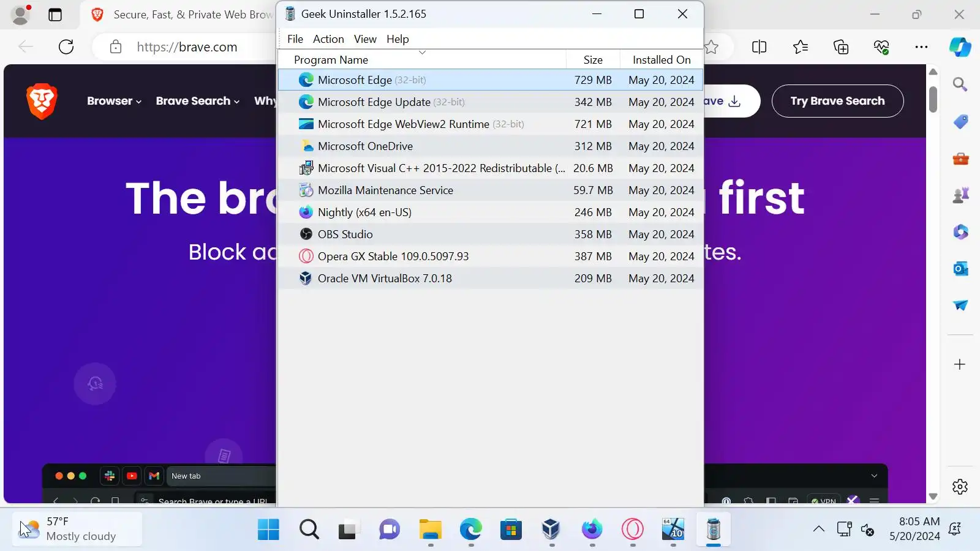The height and width of the screenshot is (551, 980).
Task: Open Edge Settings and more menu
Action: pyautogui.click(x=921, y=47)
